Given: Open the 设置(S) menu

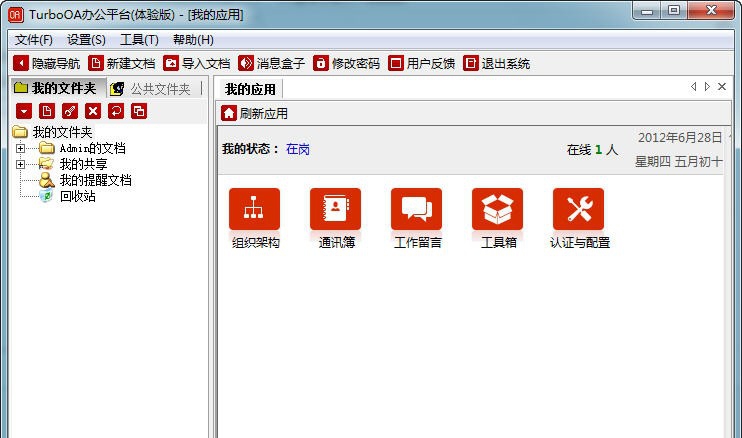Looking at the screenshot, I should pyautogui.click(x=86, y=40).
